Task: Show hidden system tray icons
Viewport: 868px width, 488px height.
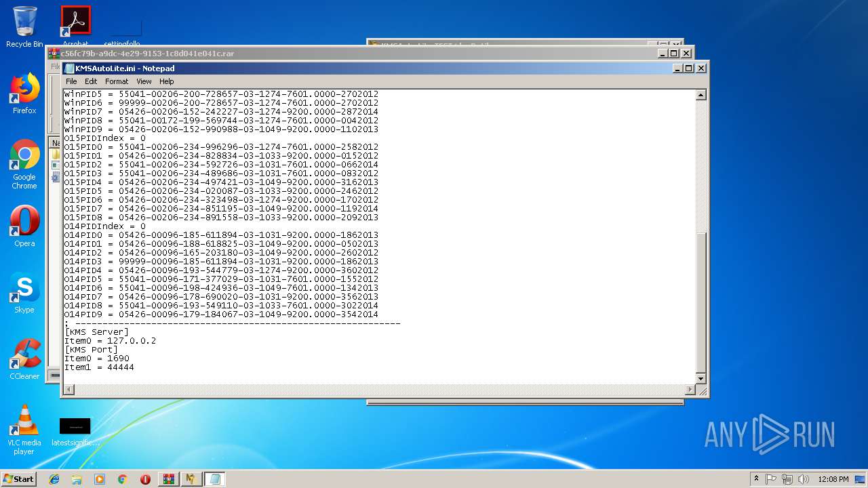Action: point(756,479)
